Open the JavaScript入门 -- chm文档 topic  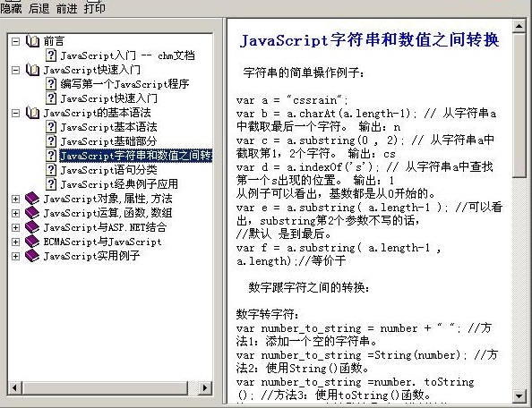[x=127, y=55]
